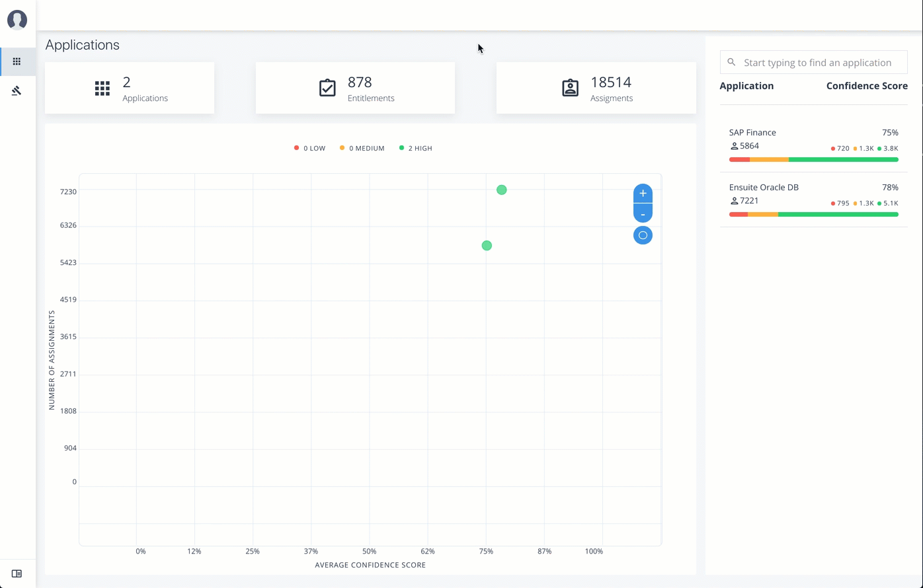Click the user profile avatar

(x=17, y=20)
